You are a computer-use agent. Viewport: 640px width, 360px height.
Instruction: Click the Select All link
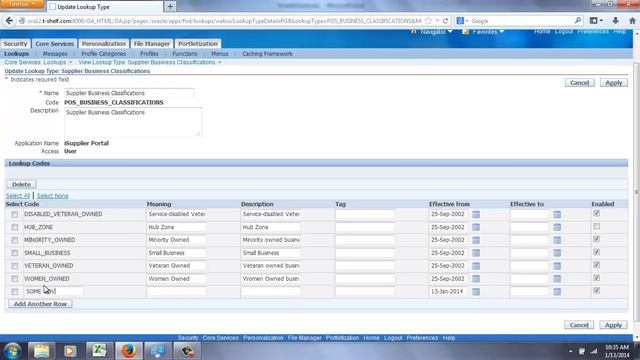[18, 196]
